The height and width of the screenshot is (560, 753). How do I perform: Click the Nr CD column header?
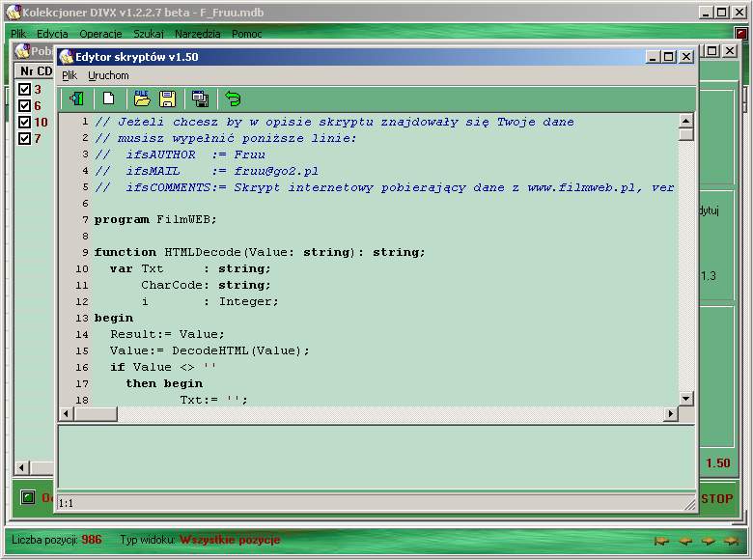click(37, 71)
